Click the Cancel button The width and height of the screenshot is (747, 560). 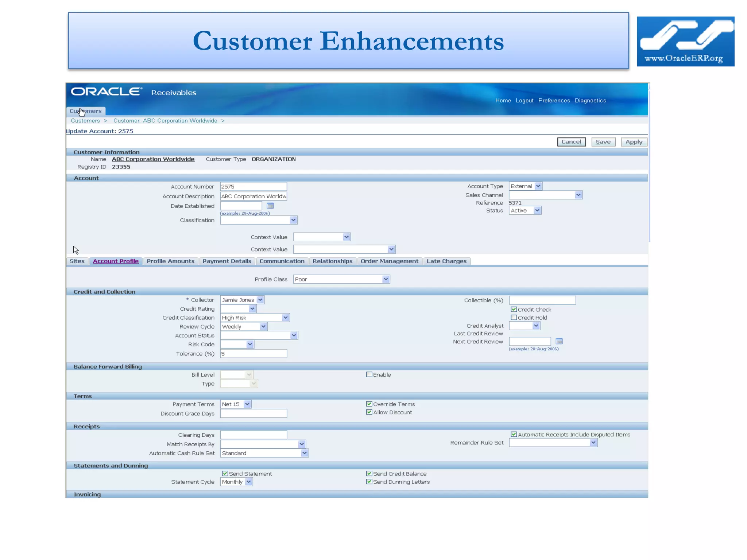(x=571, y=142)
